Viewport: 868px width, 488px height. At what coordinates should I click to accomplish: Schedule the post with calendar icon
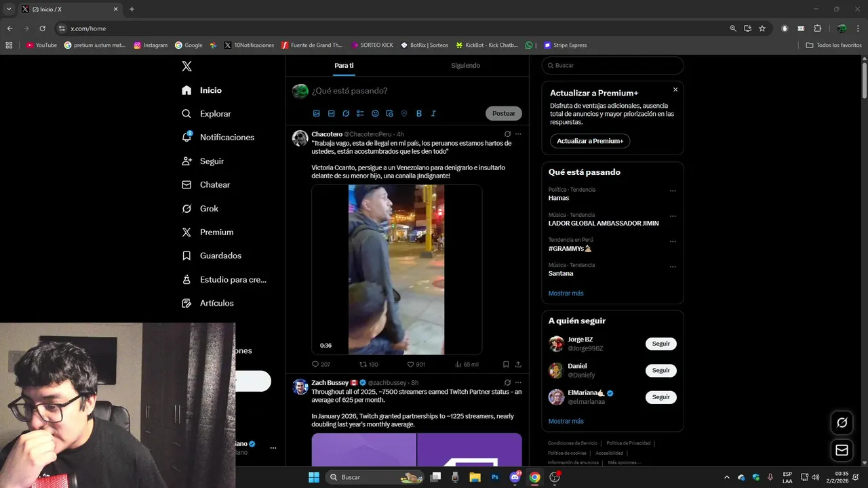click(x=389, y=113)
